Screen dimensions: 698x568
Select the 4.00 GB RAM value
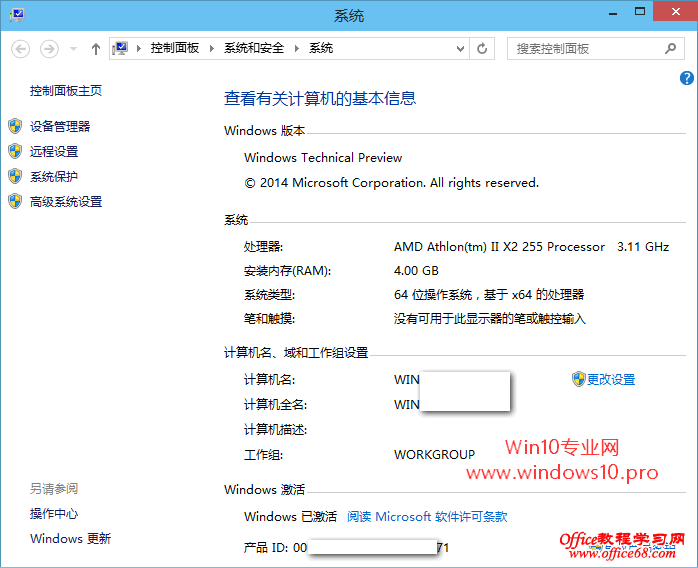416,271
